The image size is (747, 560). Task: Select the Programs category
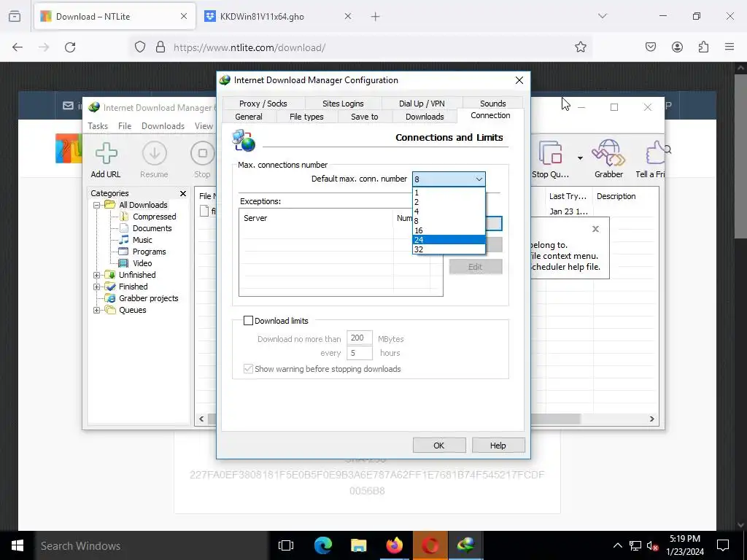pyautogui.click(x=149, y=252)
